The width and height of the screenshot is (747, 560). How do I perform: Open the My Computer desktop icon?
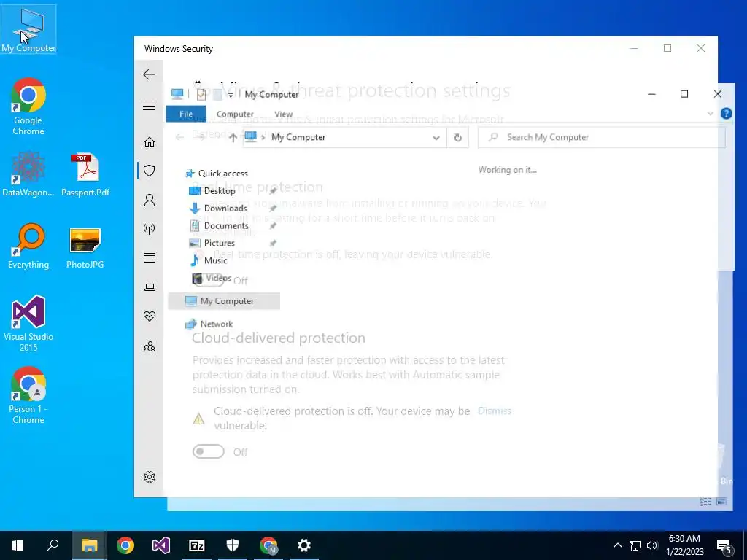(x=28, y=29)
